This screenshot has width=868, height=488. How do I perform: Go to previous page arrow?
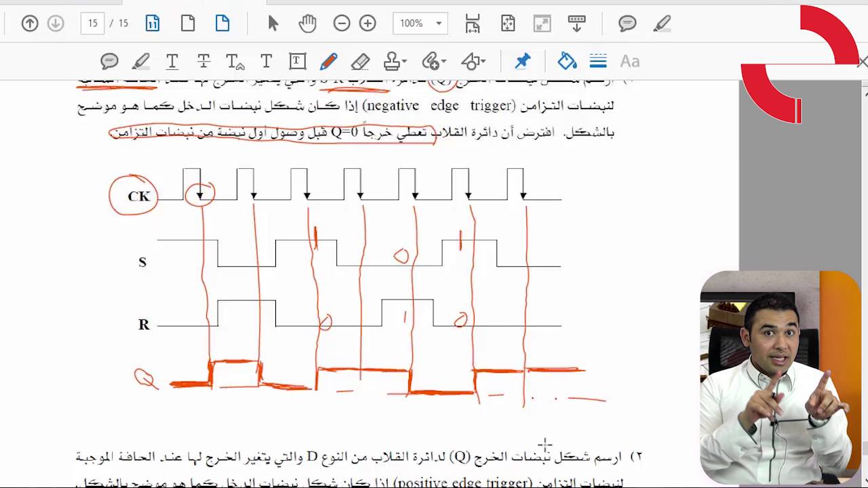(30, 24)
